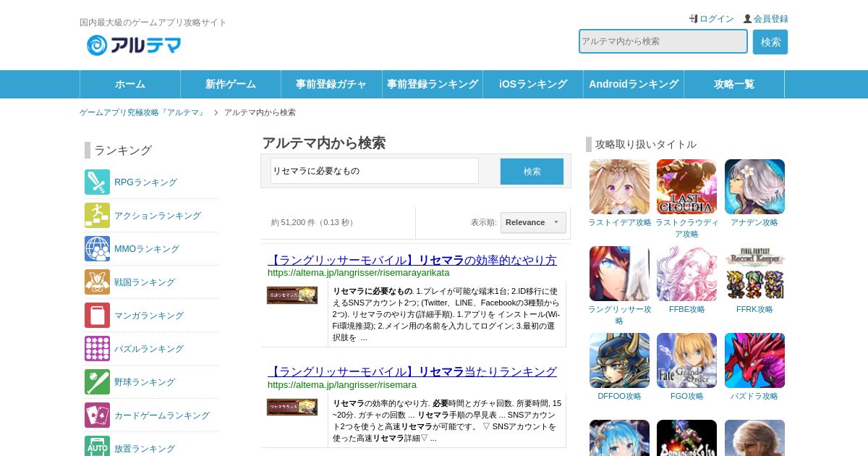Click ラストイデア攻略 text link
This screenshot has width=868, height=456.
point(619,222)
